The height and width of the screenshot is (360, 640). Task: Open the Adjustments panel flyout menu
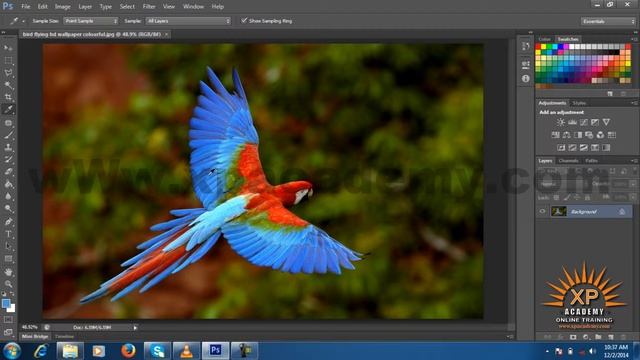(x=634, y=103)
